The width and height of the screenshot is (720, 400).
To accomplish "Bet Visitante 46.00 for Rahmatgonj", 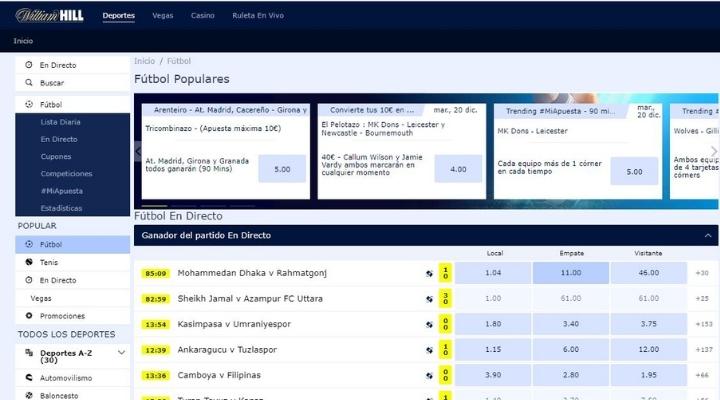I will [x=648, y=273].
